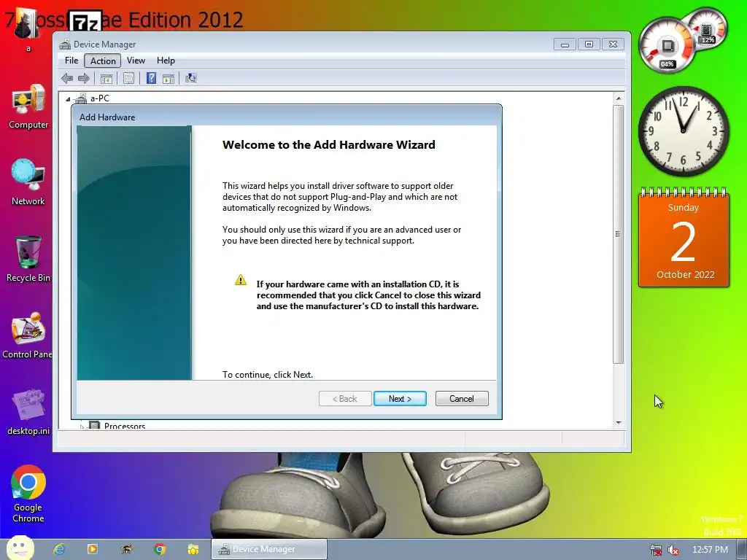Image resolution: width=747 pixels, height=560 pixels.
Task: Click the disabled Back button in wizard
Action: [x=345, y=399]
